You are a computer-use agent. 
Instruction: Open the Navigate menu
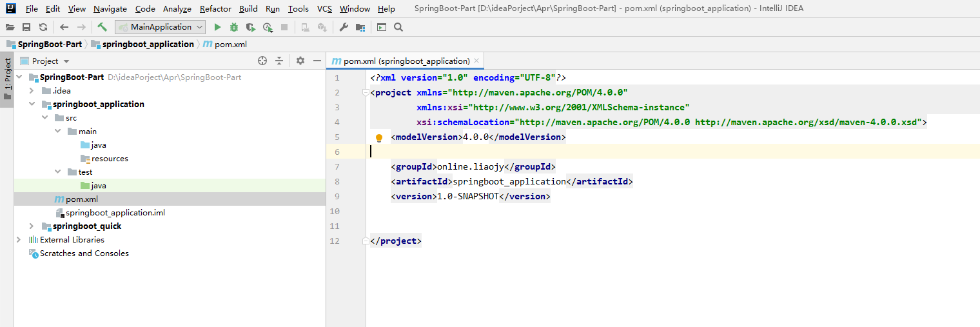coord(110,9)
